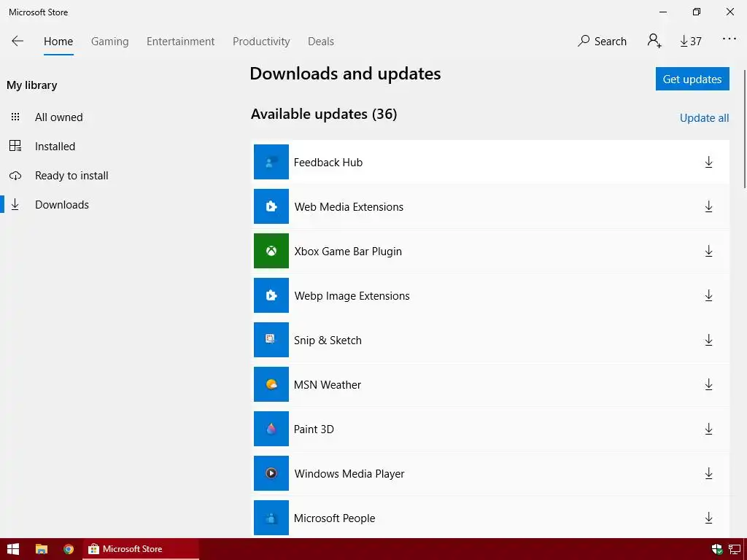
Task: Click the Microsoft People name
Action: pyautogui.click(x=334, y=518)
